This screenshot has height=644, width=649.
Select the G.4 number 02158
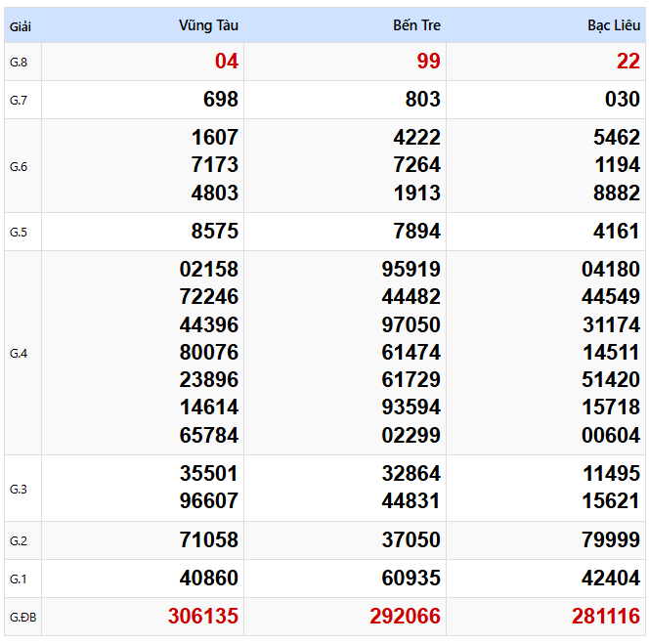click(x=209, y=269)
